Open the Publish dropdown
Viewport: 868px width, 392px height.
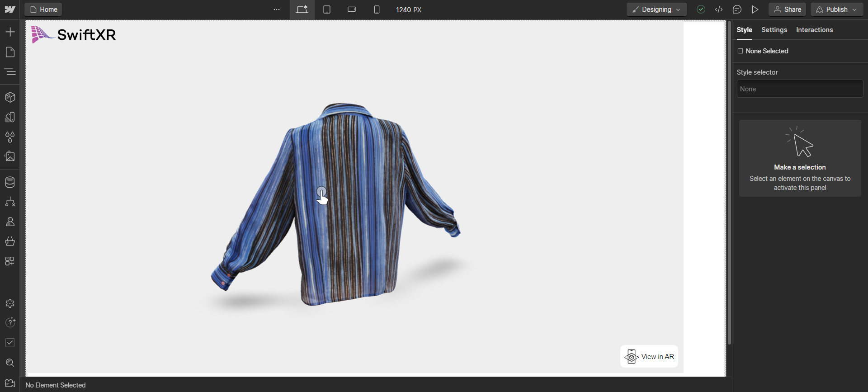click(837, 9)
